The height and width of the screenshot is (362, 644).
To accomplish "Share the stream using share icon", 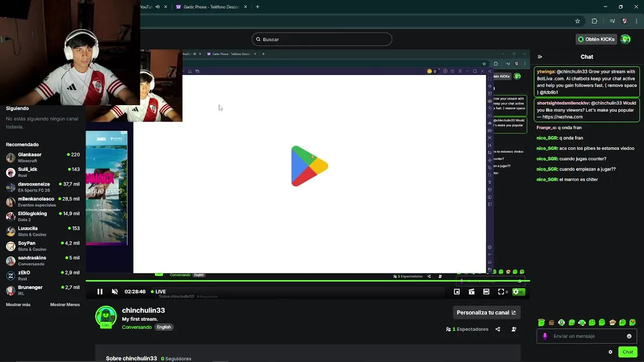I will [498, 329].
